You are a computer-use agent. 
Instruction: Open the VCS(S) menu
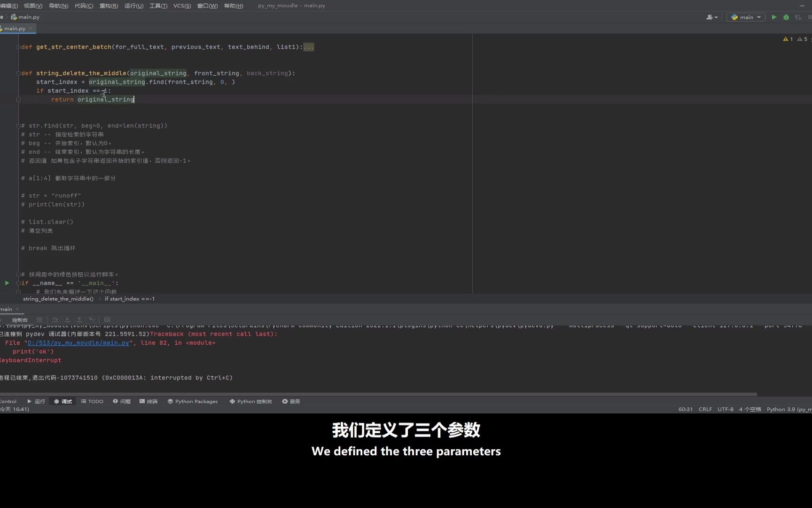click(182, 6)
